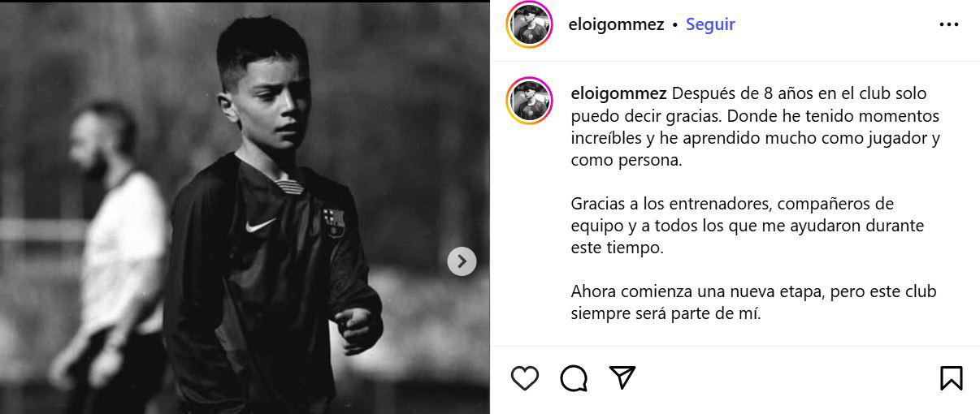980x414 pixels.
Task: Open comments using the speech bubble icon
Action: click(574, 377)
